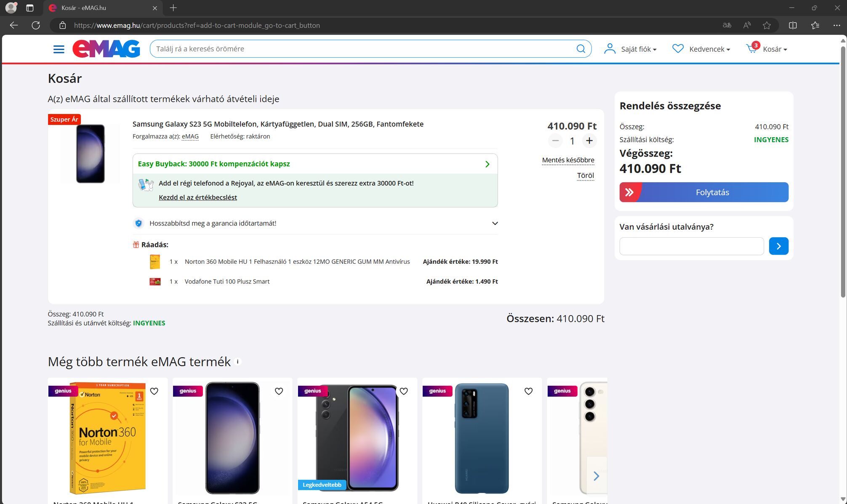Increase quantity with the plus button

click(x=589, y=141)
